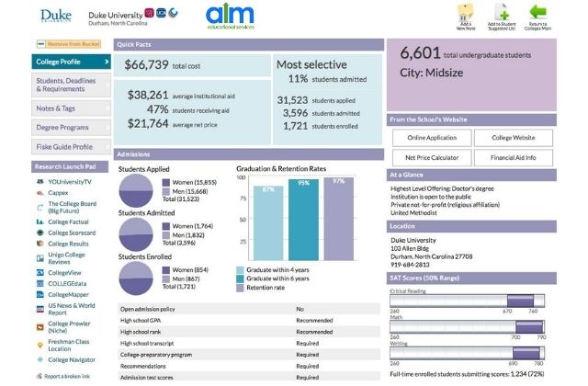Open the College Scorecard link
The height and width of the screenshot is (386, 588).
(73, 233)
